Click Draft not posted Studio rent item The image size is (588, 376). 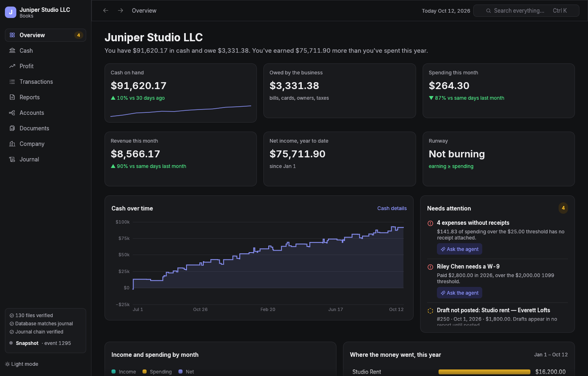point(497,317)
